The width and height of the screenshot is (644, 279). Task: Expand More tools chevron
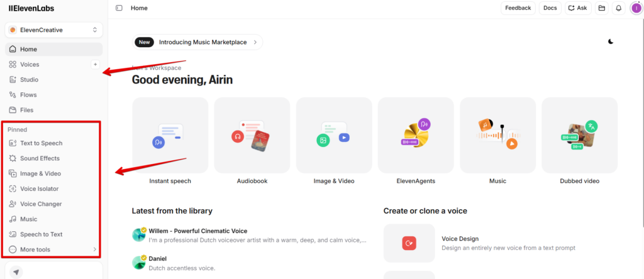[x=94, y=249]
